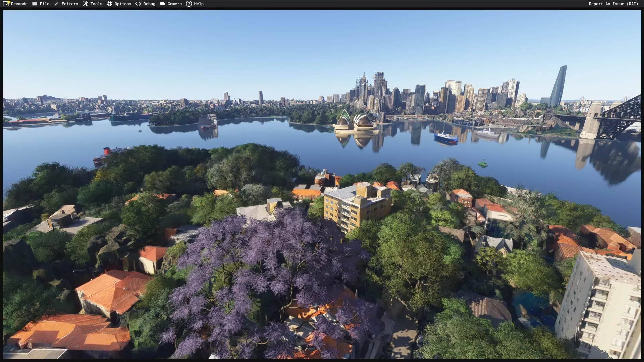Open the Help menu
Screen dimensions: 644x362
(x=199, y=4)
